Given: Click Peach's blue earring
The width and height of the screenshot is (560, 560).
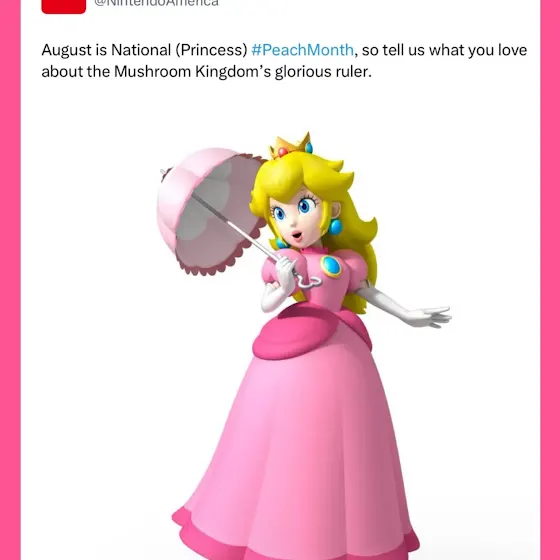Looking at the screenshot, I should [335, 227].
